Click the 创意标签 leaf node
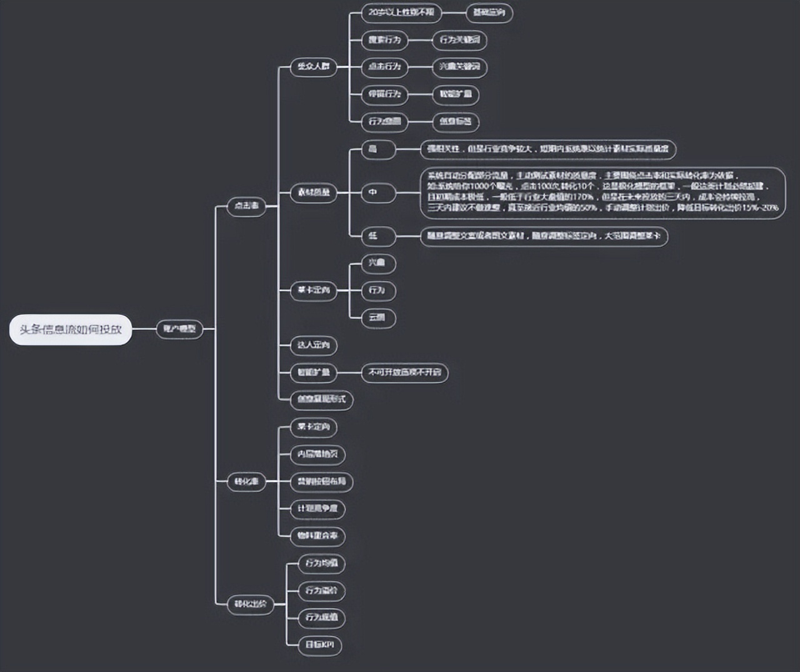 tap(456, 121)
